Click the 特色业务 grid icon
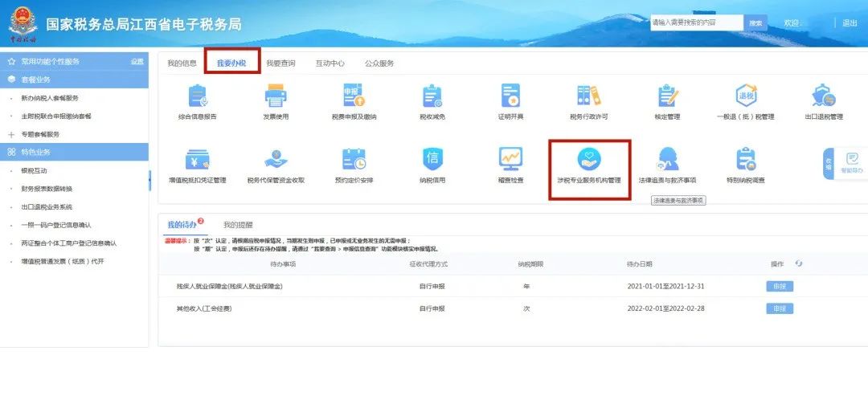868x408 pixels. 11,152
